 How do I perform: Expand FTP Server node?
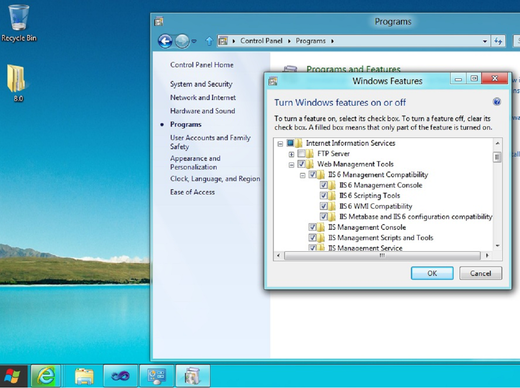tap(291, 154)
